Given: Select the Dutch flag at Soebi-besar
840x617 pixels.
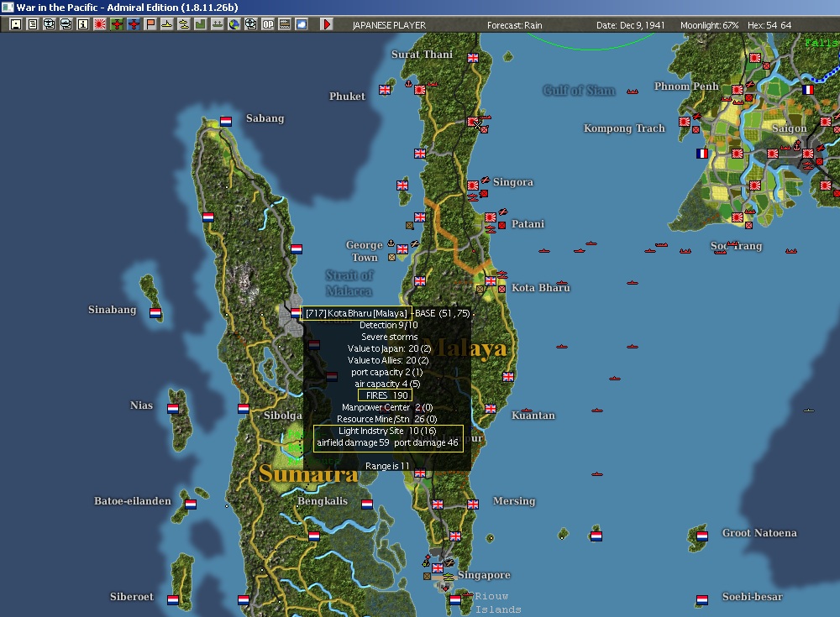Looking at the screenshot, I should pos(702,600).
